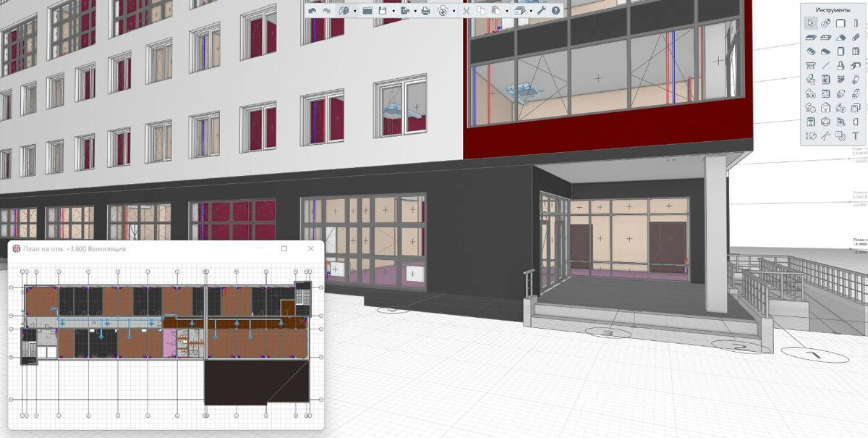Close the План на отм. +3.600 Вентиляция window
This screenshot has width=868, height=438.
pos(310,248)
